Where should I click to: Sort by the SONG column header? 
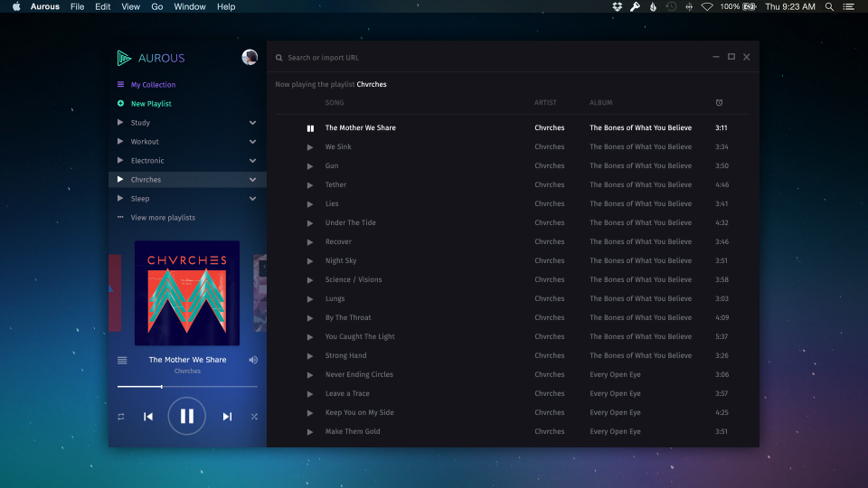[335, 102]
